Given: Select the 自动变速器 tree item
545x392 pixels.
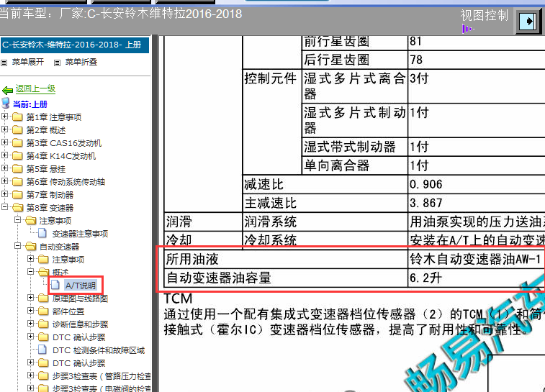Looking at the screenshot, I should pyautogui.click(x=59, y=247).
